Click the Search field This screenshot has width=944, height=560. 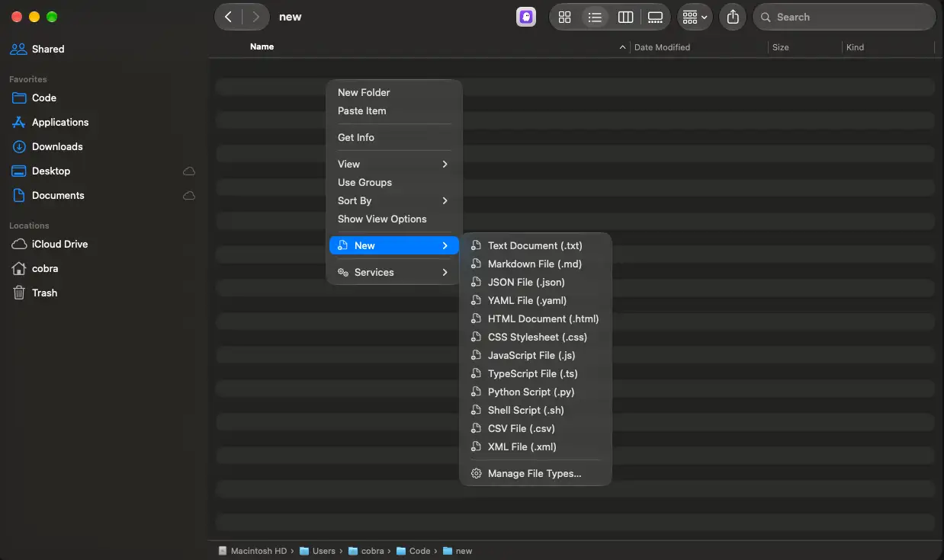click(844, 17)
